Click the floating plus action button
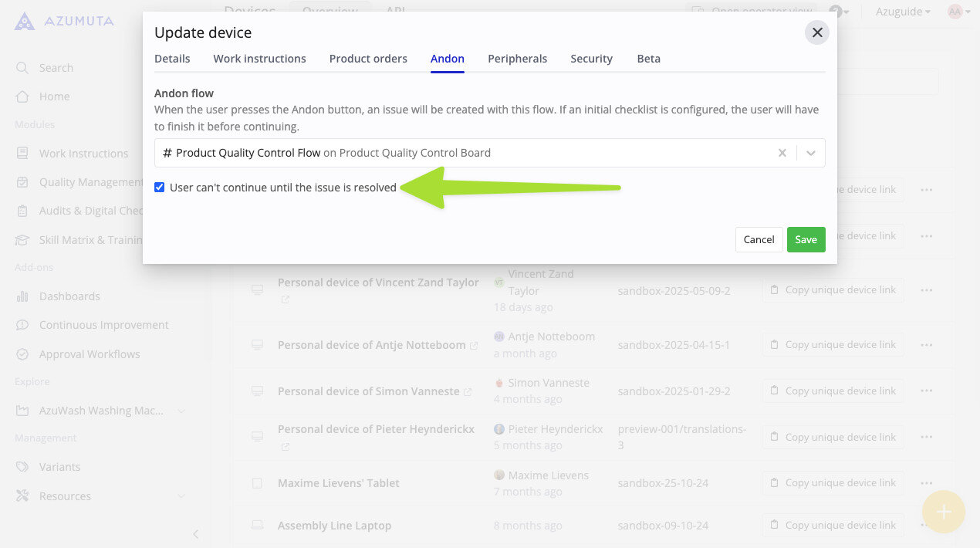 [x=943, y=512]
